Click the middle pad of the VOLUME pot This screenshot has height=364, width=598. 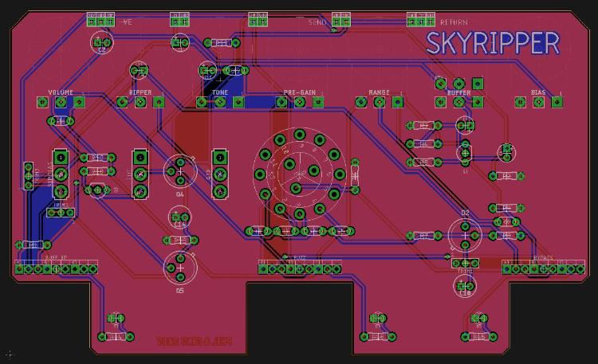pos(61,103)
